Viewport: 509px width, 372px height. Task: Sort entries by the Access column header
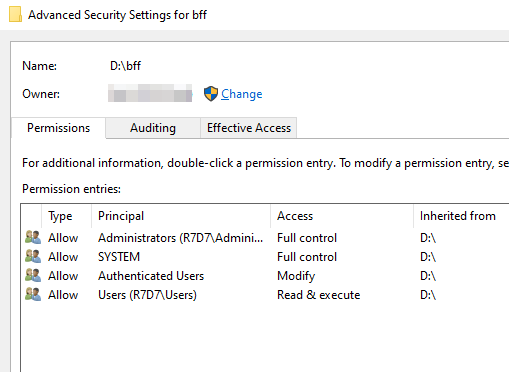342,216
